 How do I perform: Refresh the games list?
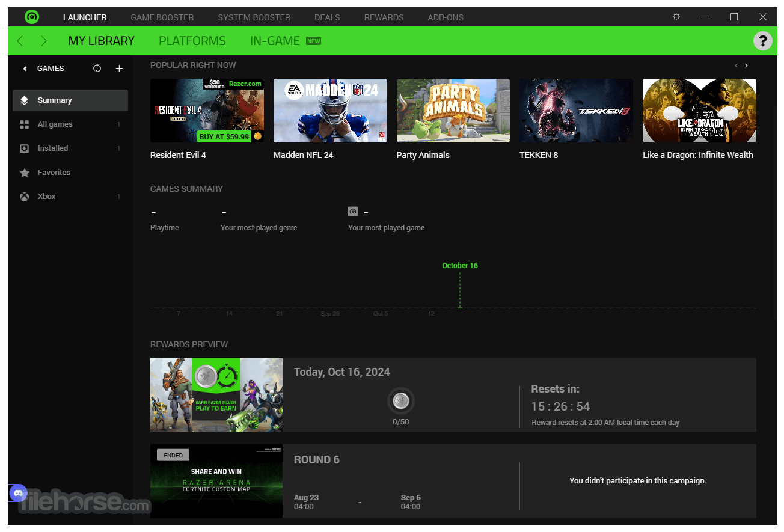[x=97, y=68]
